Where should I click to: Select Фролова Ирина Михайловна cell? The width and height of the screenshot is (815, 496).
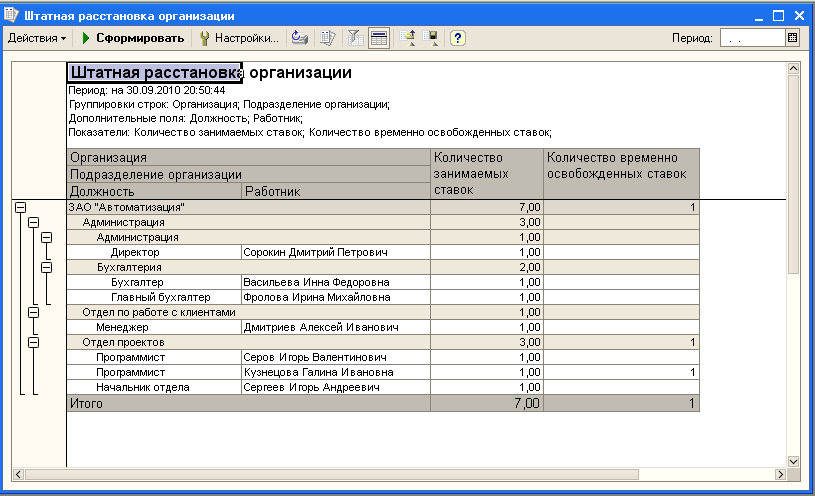pyautogui.click(x=336, y=297)
